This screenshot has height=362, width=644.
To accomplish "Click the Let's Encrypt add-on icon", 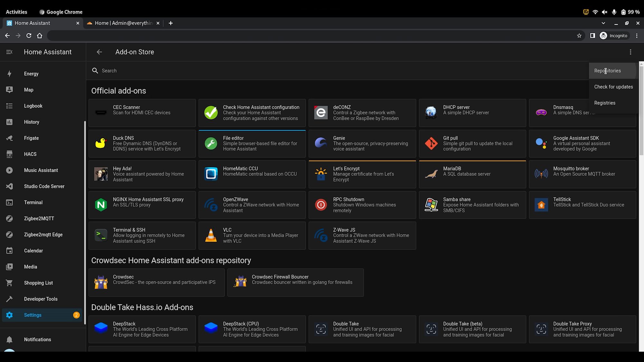I will tap(321, 174).
